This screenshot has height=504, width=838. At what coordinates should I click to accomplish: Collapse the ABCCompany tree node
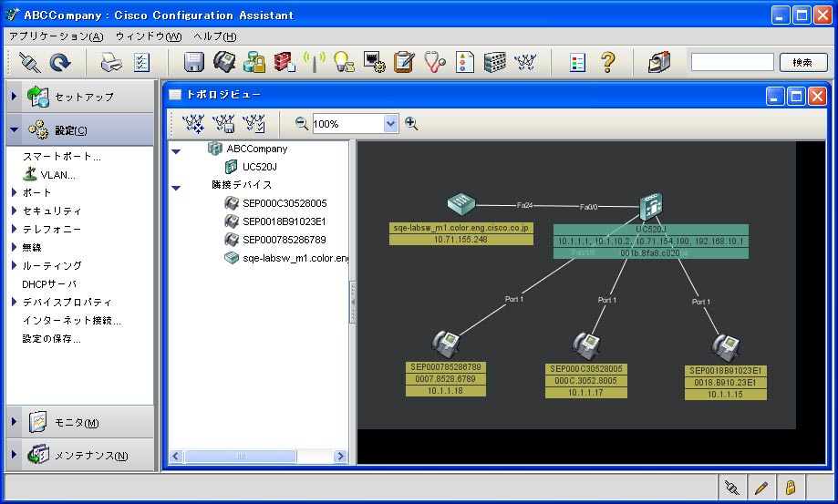(x=176, y=151)
